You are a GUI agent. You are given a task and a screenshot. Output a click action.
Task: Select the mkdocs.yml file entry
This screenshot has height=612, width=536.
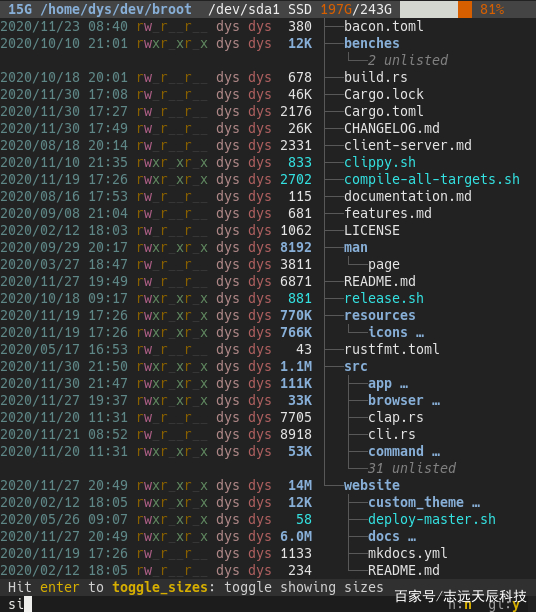408,553
